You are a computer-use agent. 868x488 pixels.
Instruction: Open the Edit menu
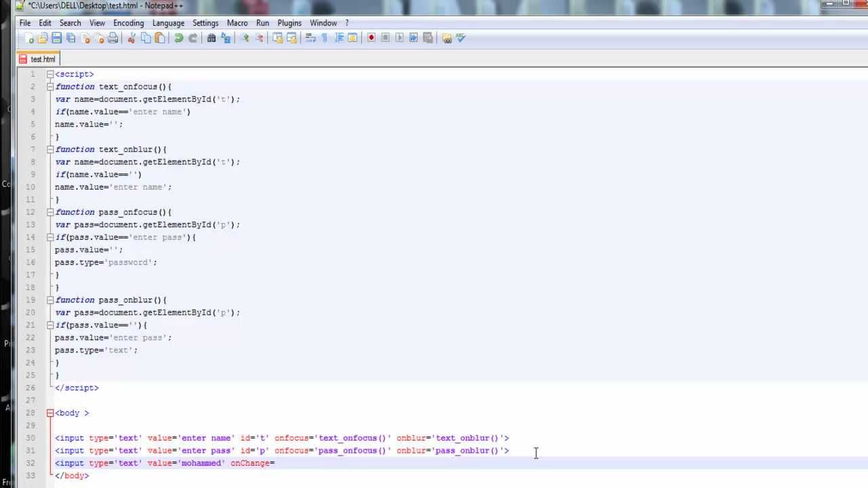pyautogui.click(x=45, y=23)
